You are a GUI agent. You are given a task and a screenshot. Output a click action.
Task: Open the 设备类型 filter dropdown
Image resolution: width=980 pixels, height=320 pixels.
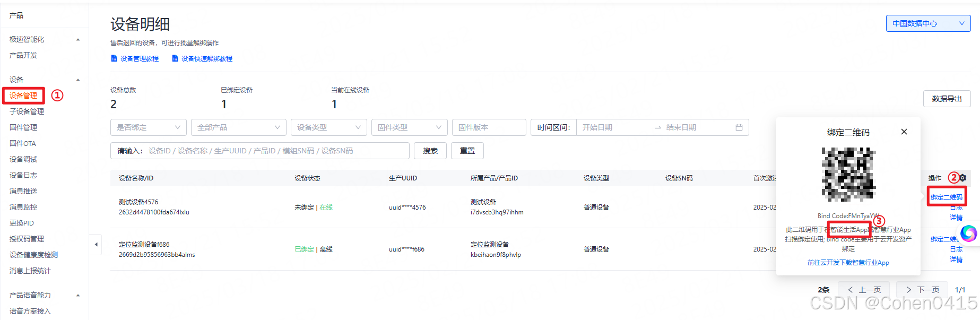329,127
